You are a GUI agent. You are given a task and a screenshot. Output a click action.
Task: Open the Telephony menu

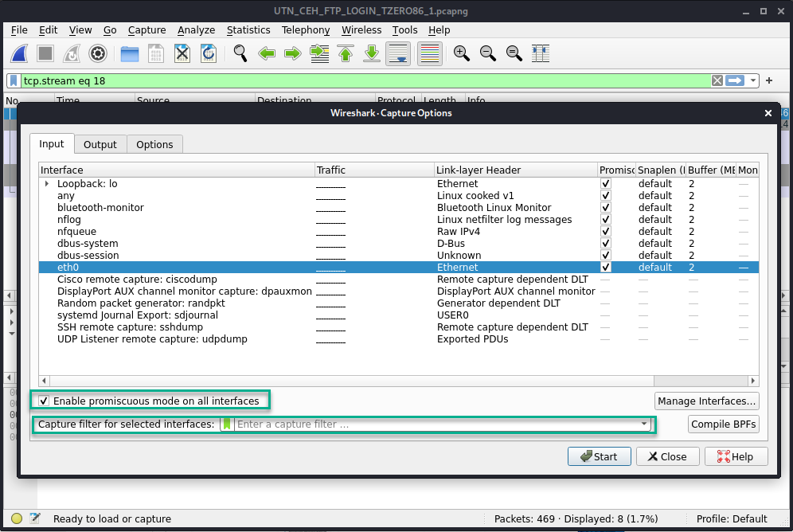[x=306, y=30]
